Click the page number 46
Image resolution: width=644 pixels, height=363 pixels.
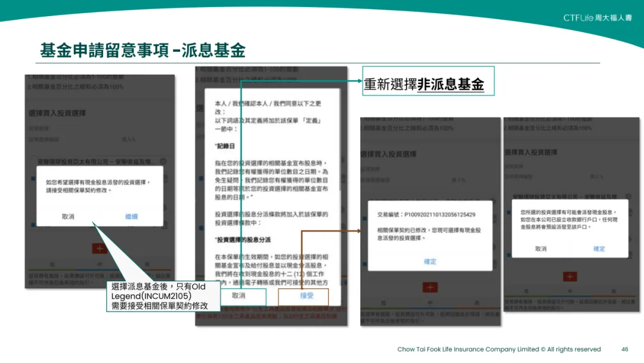pos(625,349)
